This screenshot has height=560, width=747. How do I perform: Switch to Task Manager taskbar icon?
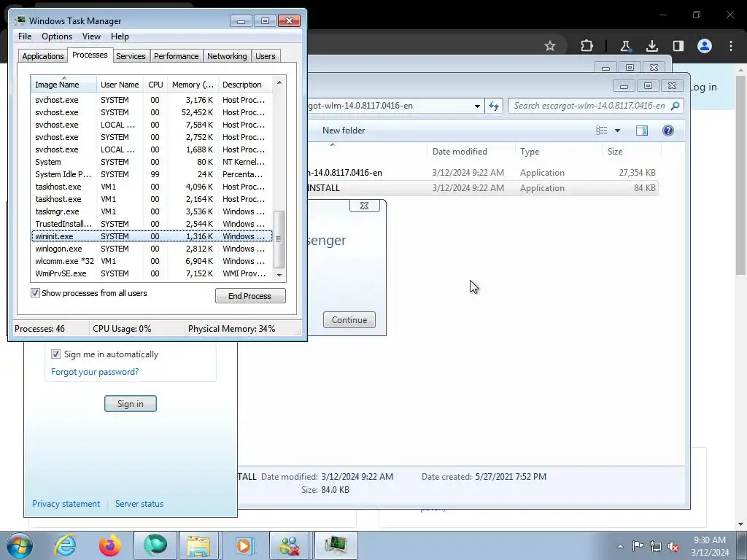click(336, 545)
